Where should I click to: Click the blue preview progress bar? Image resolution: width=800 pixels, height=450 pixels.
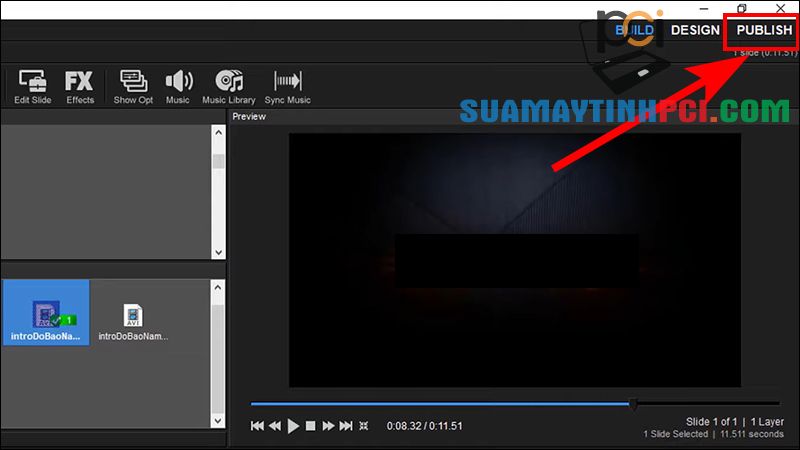pos(440,404)
